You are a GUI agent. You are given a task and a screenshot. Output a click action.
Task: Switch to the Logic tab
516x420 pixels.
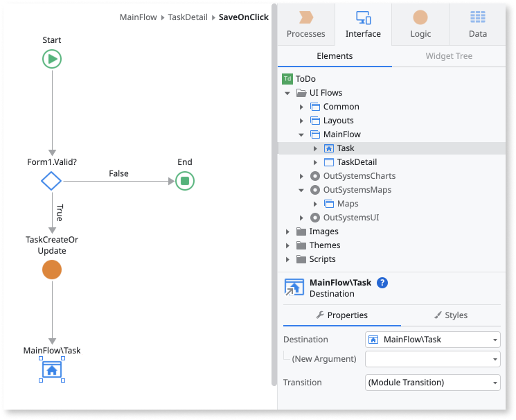pos(420,25)
